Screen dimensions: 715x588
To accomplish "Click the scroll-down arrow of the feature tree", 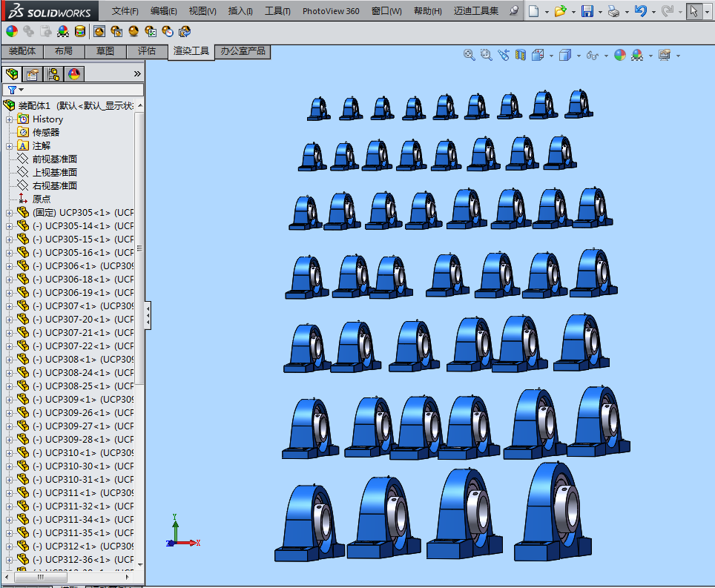I will [x=140, y=565].
